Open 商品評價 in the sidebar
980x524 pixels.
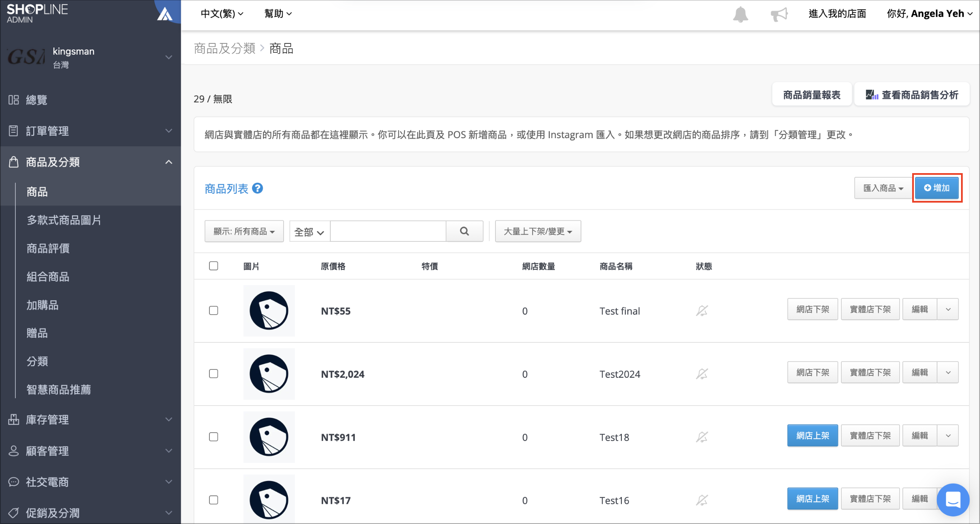point(48,248)
